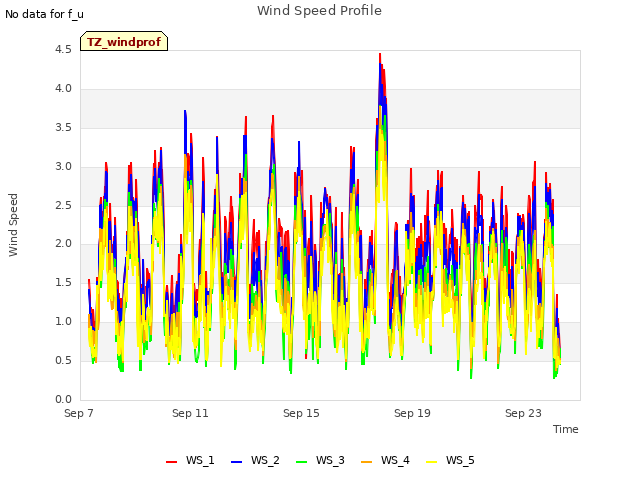Click the Sep 15 x-axis label

click(301, 413)
